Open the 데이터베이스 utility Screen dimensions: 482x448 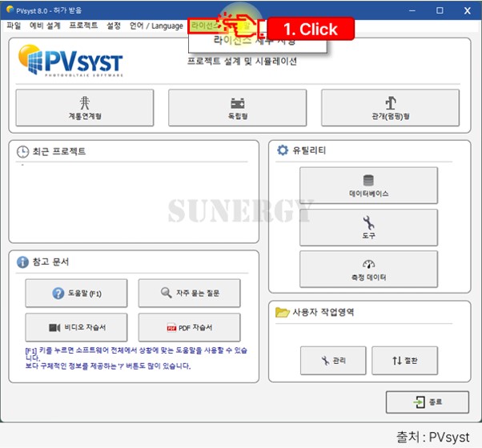coord(368,185)
